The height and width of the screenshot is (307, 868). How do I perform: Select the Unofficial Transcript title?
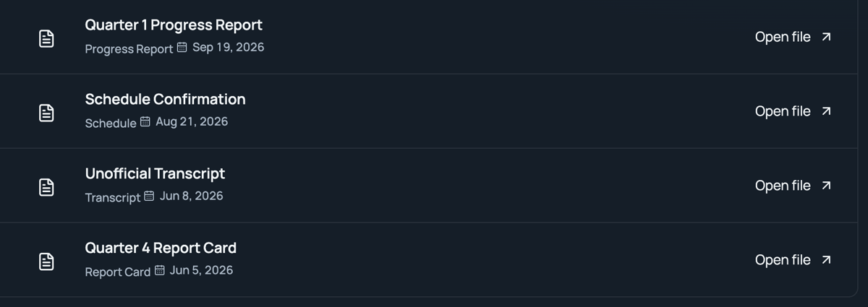[x=155, y=174]
